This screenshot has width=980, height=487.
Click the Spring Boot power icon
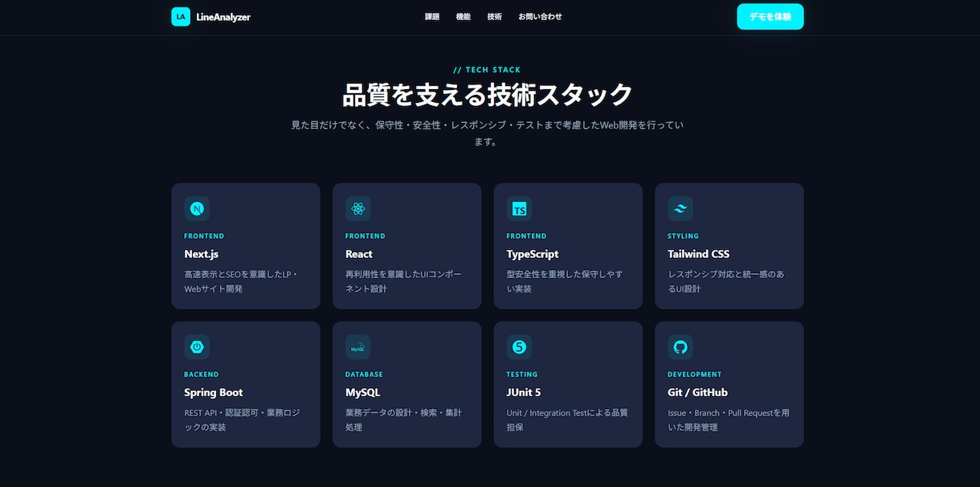(x=197, y=347)
